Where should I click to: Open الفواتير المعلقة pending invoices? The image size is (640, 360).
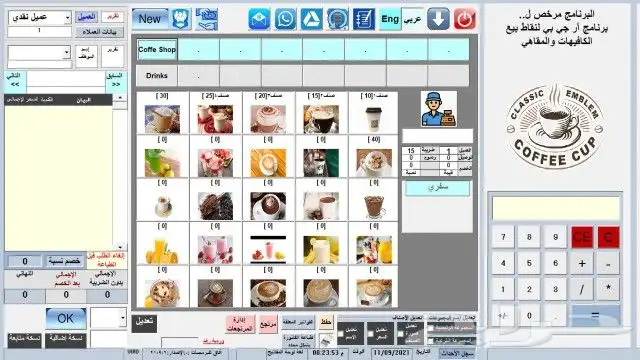[298, 322]
